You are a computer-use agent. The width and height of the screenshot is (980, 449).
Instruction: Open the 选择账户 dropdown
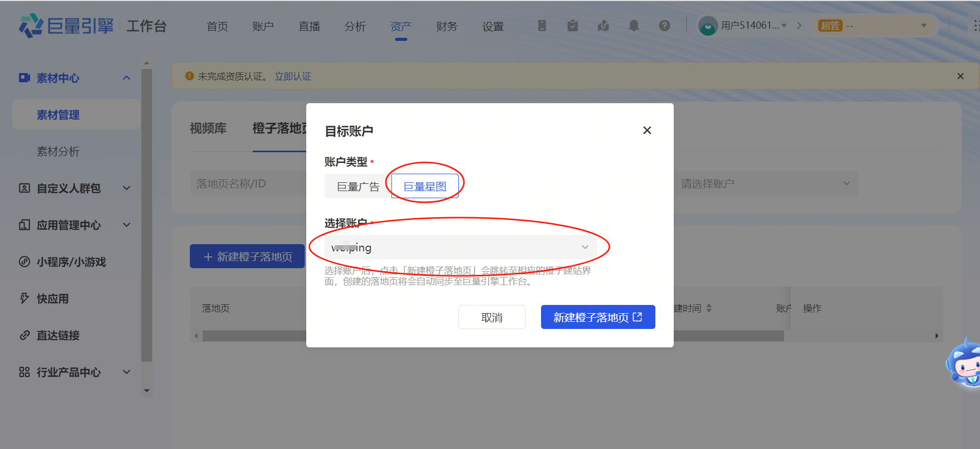coord(460,247)
